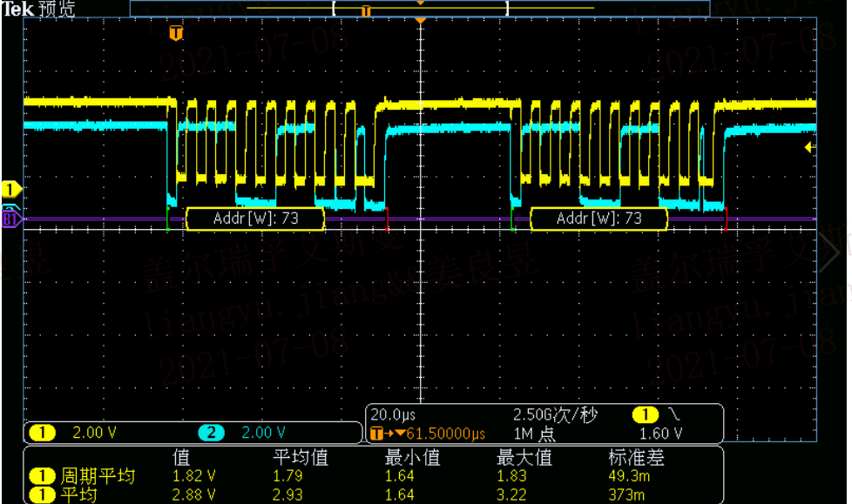This screenshot has height=504, width=852.
Task: Click the channel 1 badge on the 平均 row
Action: pos(42,494)
